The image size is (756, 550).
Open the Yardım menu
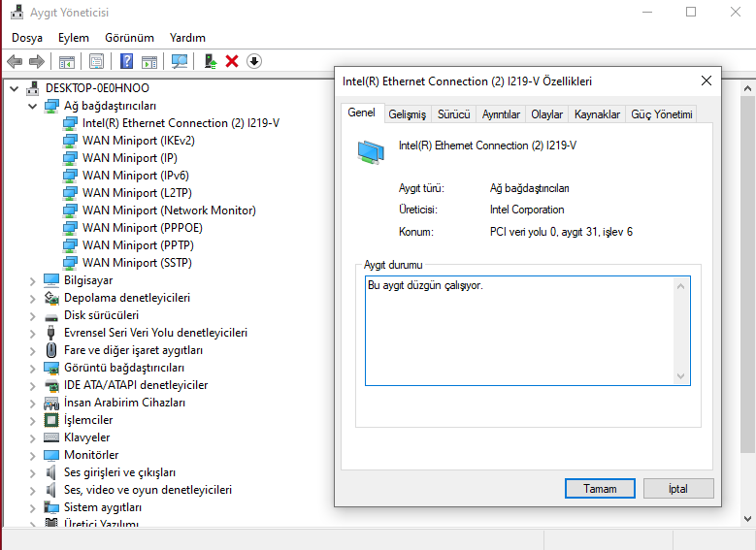187,38
